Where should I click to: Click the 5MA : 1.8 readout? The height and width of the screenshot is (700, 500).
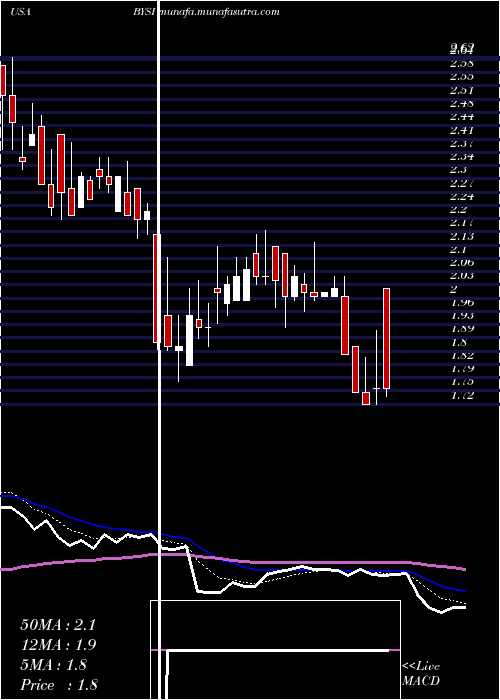[54, 665]
